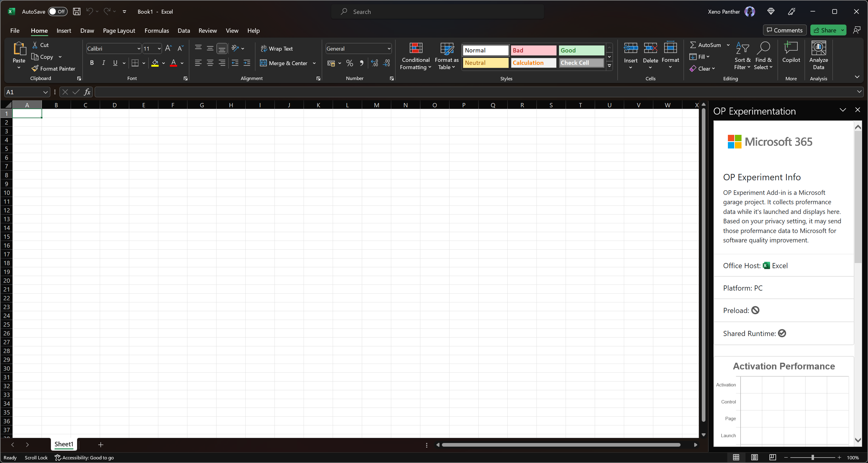This screenshot has height=463, width=868.
Task: Click Accessibility: Good to go status
Action: click(84, 457)
